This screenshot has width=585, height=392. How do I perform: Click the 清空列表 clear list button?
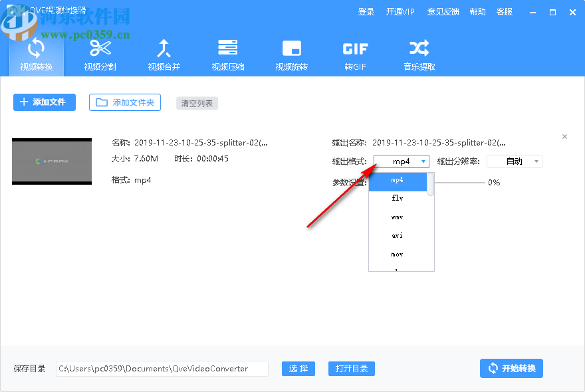coord(197,103)
